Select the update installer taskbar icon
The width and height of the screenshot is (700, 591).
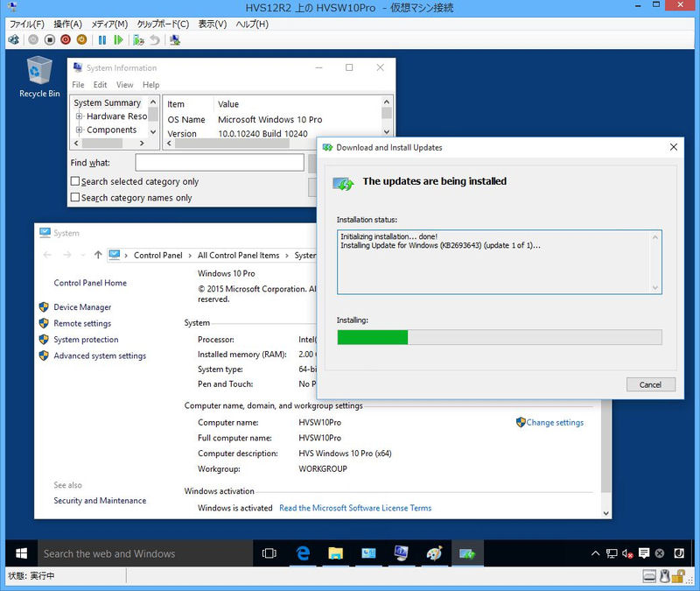(467, 553)
